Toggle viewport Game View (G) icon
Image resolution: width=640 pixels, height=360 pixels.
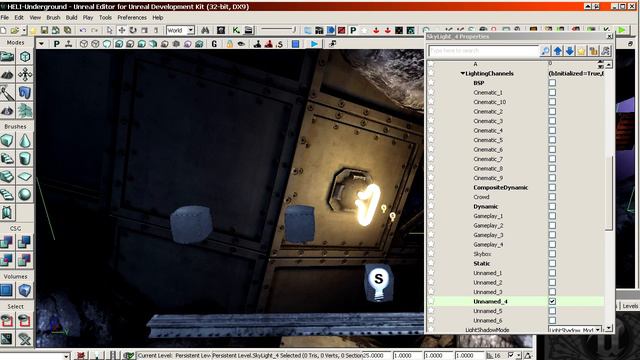214,44
